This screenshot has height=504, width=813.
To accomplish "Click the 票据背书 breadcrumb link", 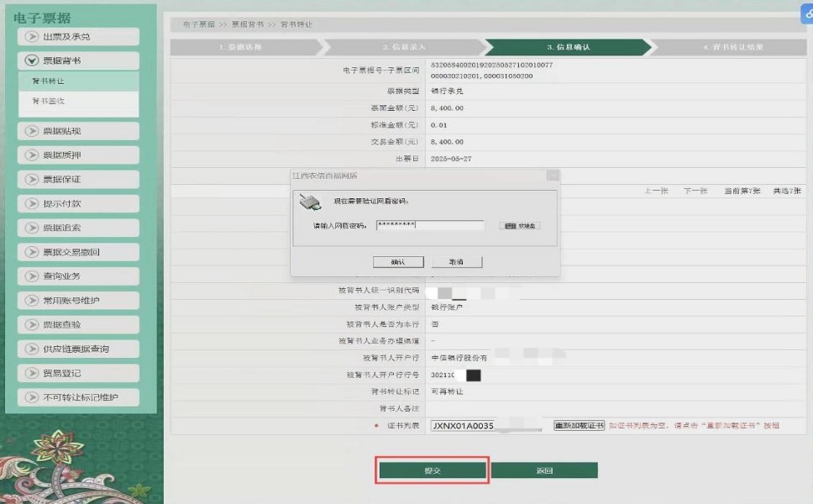I will [x=247, y=24].
